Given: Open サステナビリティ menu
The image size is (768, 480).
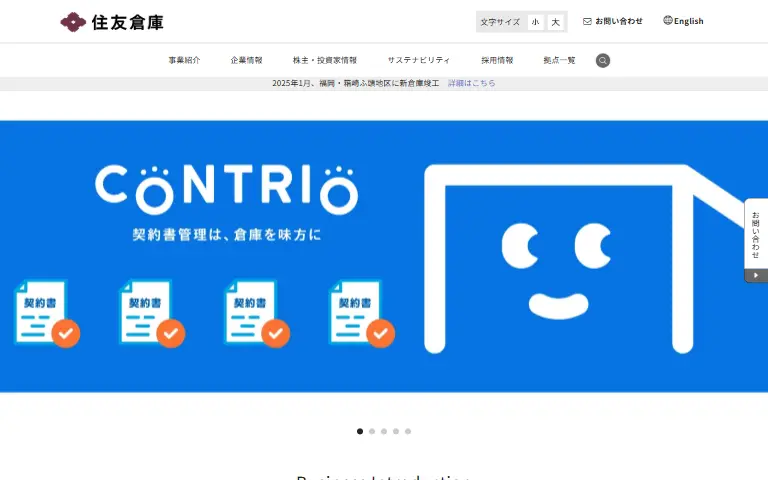Looking at the screenshot, I should tap(419, 60).
